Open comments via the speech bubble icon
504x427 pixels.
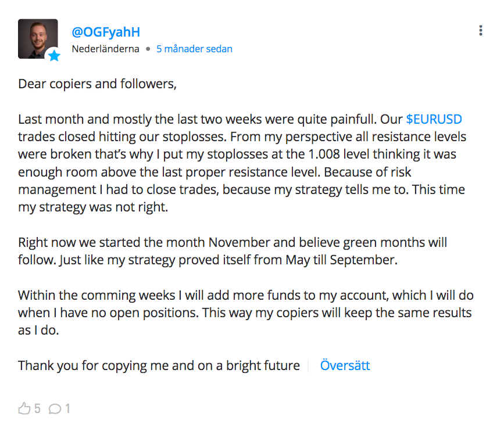(55, 409)
